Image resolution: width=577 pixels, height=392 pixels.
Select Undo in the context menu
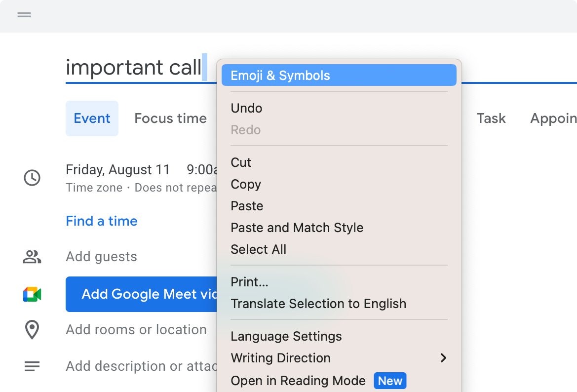[339, 108]
